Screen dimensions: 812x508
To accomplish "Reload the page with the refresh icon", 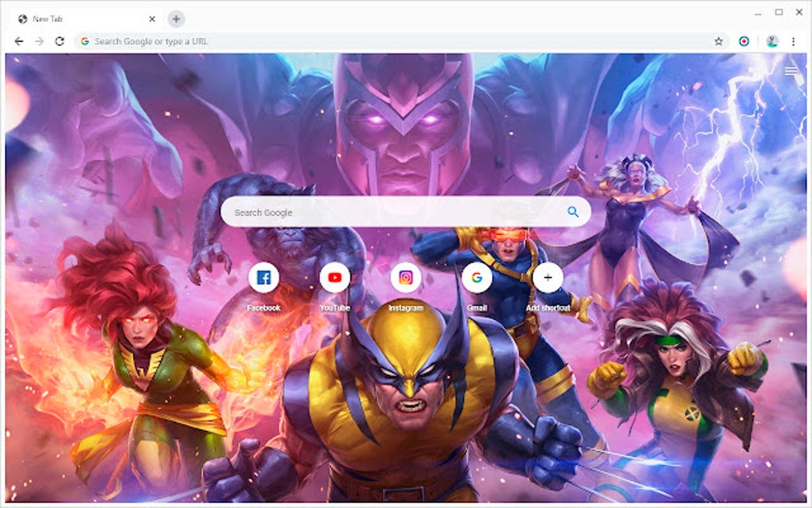I will pos(59,41).
